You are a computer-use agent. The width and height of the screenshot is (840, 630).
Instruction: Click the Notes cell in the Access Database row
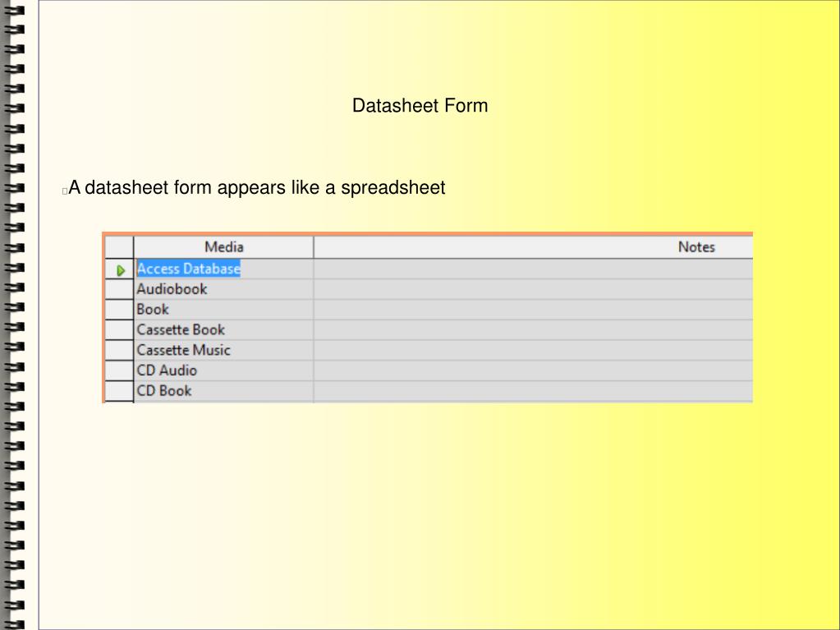coord(534,269)
